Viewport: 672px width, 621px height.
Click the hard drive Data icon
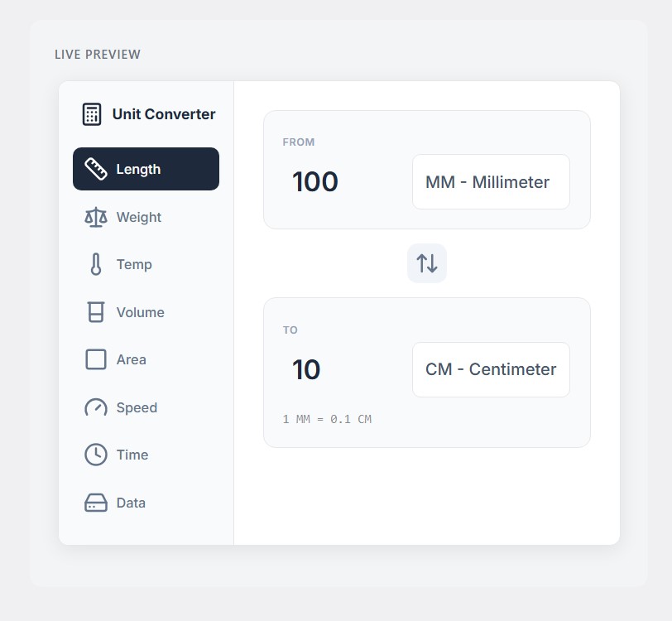[x=96, y=503]
